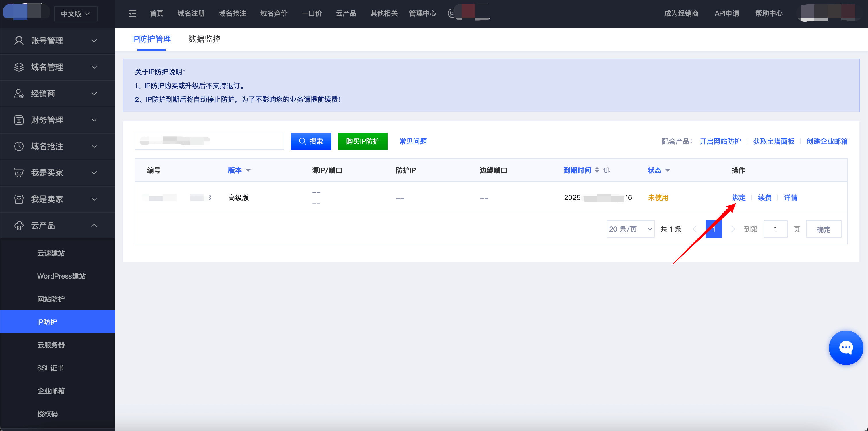Open the 版本 column filter dropdown

pyautogui.click(x=248, y=170)
